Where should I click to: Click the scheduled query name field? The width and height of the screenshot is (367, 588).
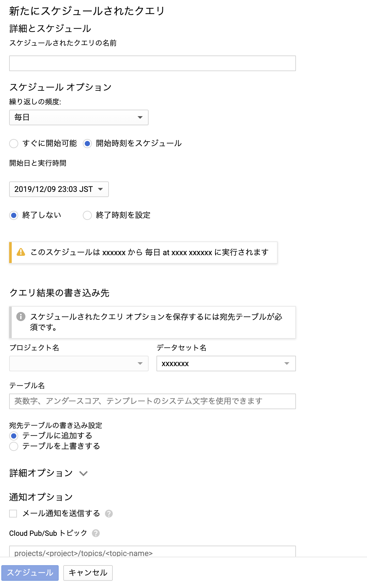click(152, 63)
